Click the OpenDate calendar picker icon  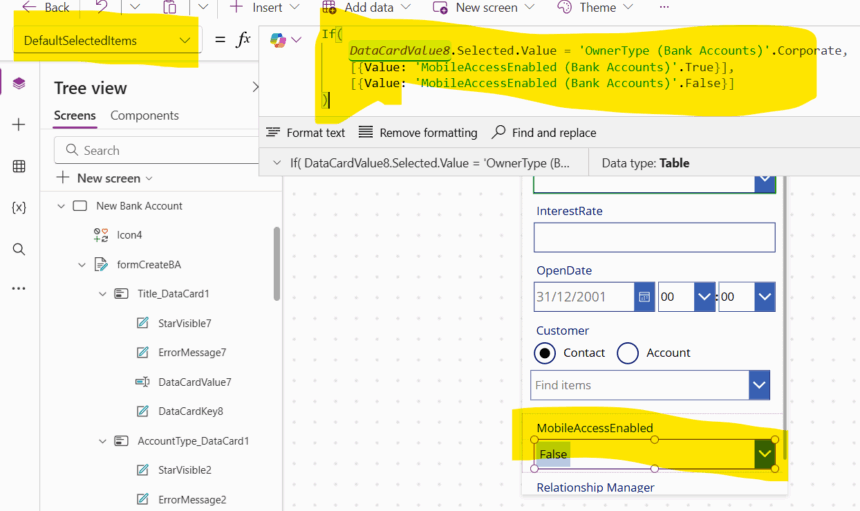click(645, 297)
